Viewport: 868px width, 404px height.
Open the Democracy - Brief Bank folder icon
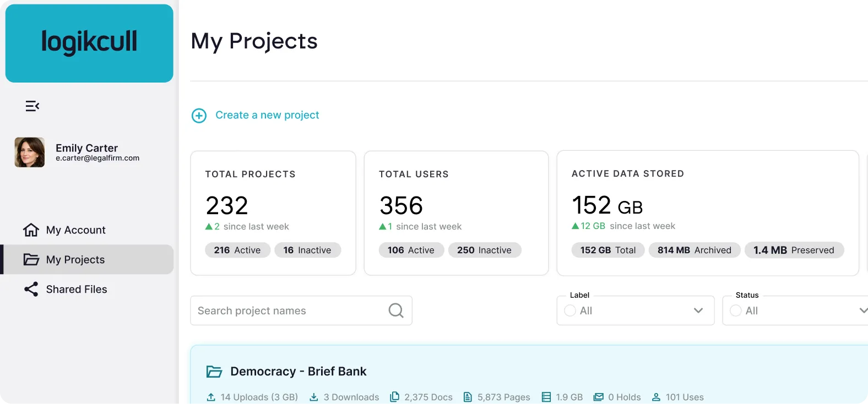(x=214, y=371)
